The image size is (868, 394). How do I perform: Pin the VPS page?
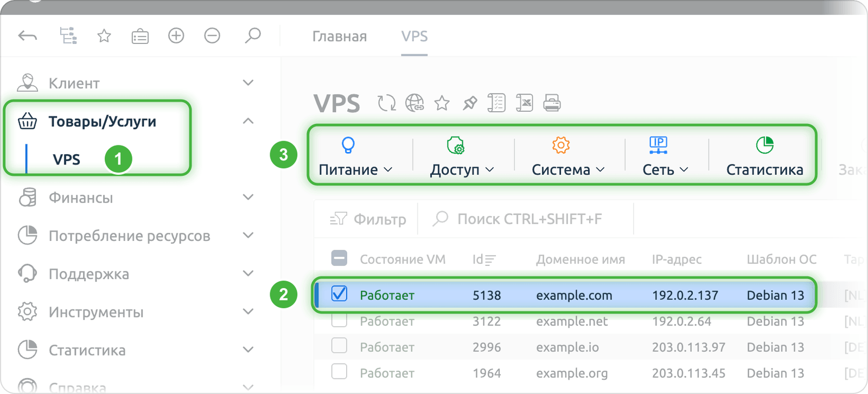[470, 103]
